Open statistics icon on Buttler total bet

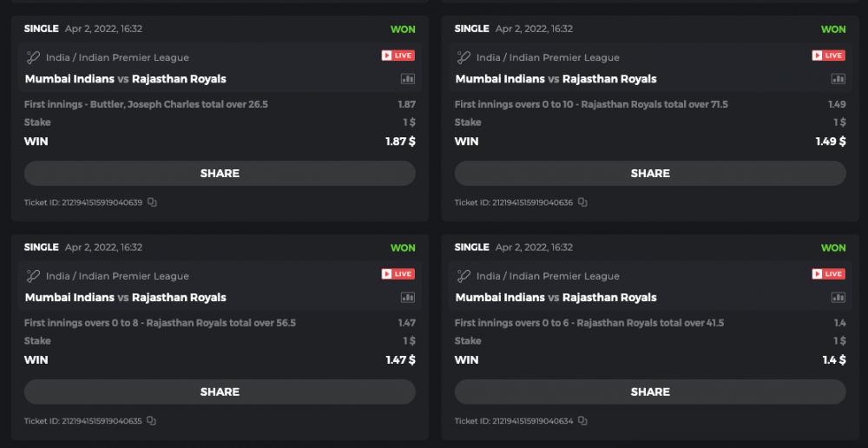click(x=408, y=79)
